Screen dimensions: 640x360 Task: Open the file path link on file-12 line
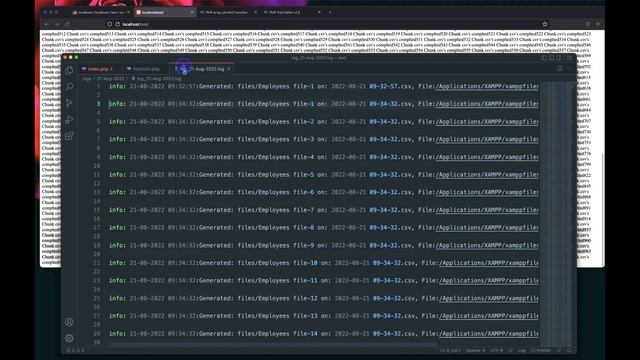pyautogui.click(x=489, y=298)
